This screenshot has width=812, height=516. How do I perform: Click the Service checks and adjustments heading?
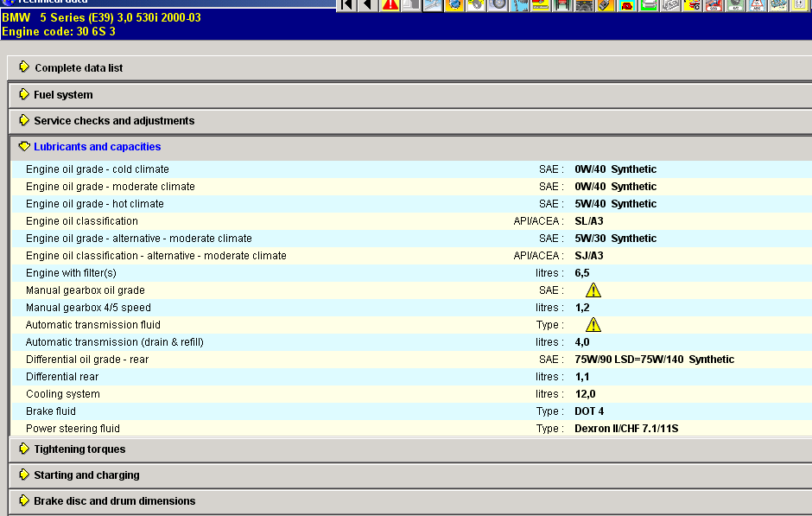click(x=114, y=121)
